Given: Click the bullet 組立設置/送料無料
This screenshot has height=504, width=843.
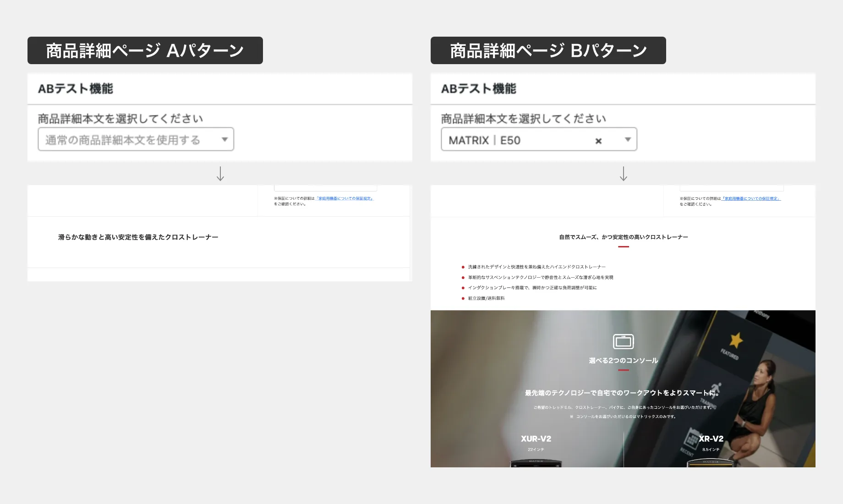Looking at the screenshot, I should point(486,298).
